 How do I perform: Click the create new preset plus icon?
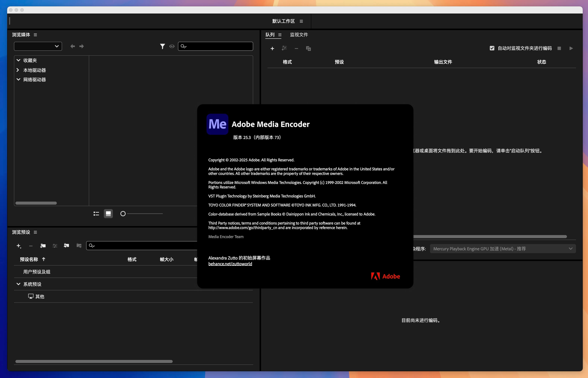(19, 246)
